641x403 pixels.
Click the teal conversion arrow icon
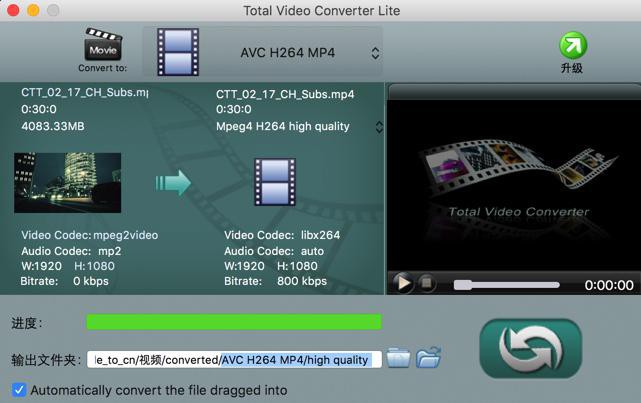pos(173,183)
